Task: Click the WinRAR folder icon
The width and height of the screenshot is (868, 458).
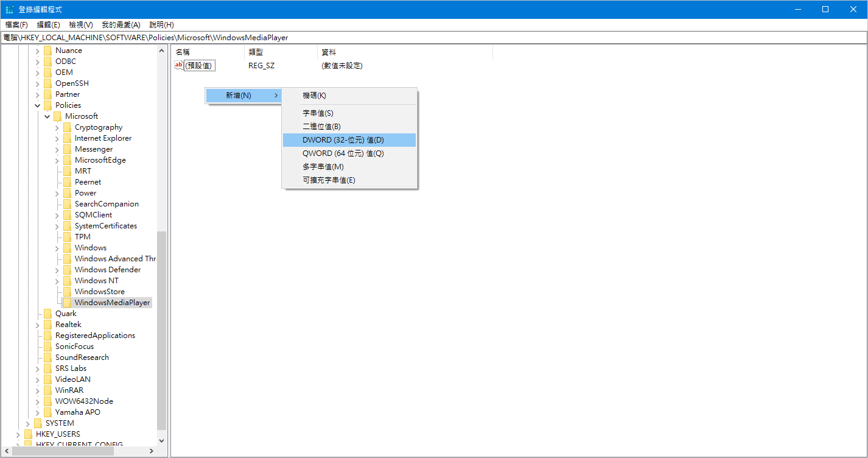Action: point(48,390)
